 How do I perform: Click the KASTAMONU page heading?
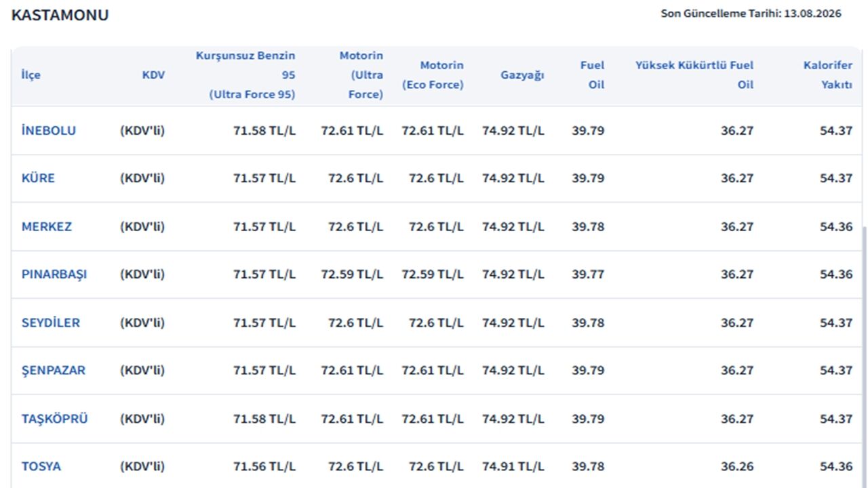pyautogui.click(x=60, y=15)
